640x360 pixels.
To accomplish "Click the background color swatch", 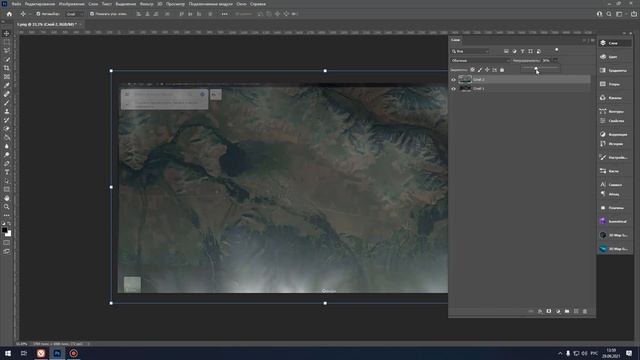I will tap(9, 234).
